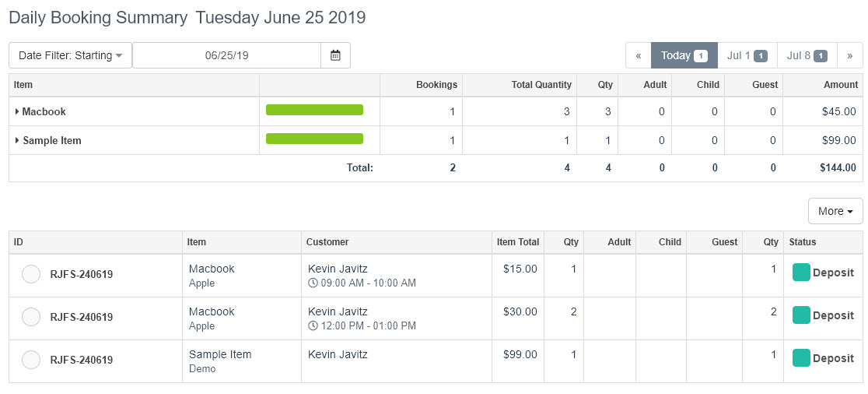
Task: Click the 09:00 AM - 10:00 AM time range
Action: [x=368, y=283]
